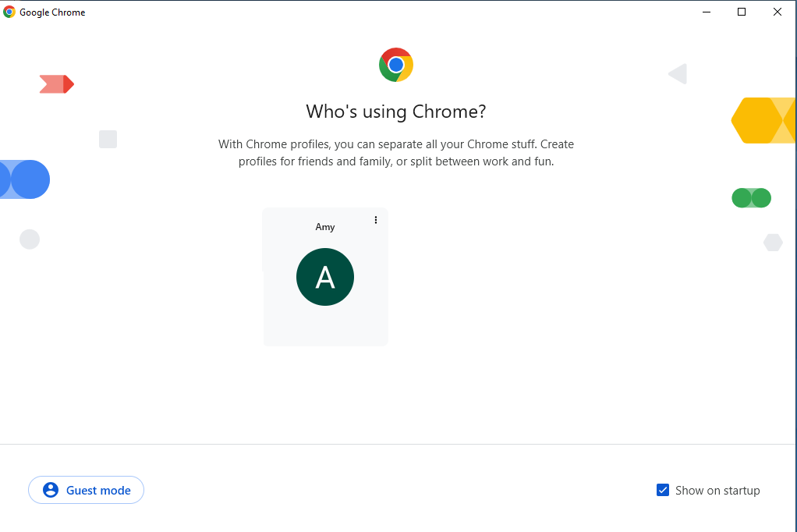The height and width of the screenshot is (532, 797).
Task: Open Guest mode
Action: coord(87,490)
